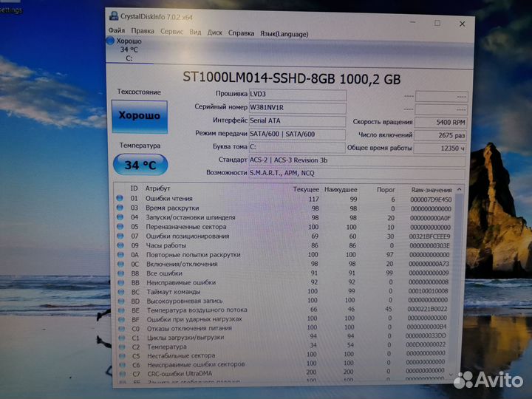This screenshot has width=532, height=399.
Task: Click status icon for BE Температура воздушного потока
Action: (121, 310)
